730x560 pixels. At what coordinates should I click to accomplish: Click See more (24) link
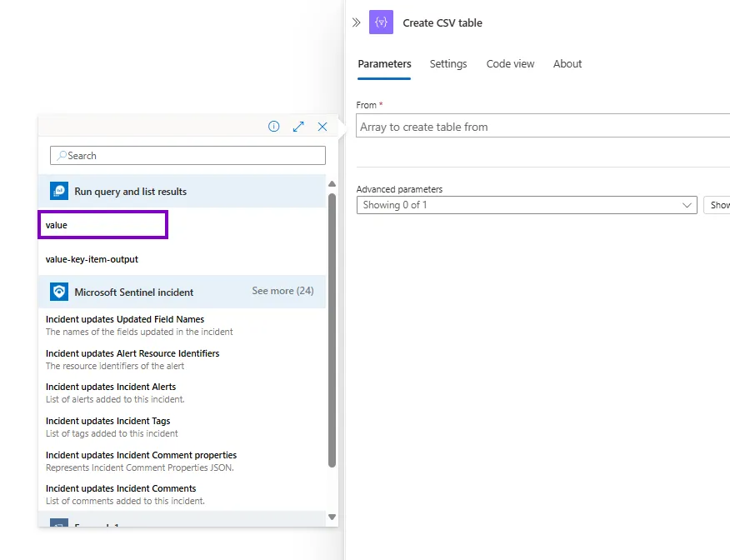point(283,291)
